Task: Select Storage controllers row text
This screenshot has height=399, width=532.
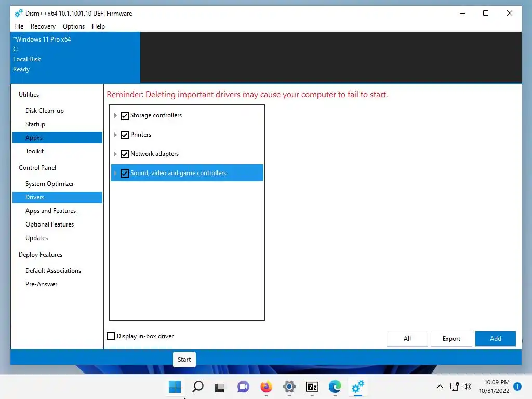Action: [156, 115]
